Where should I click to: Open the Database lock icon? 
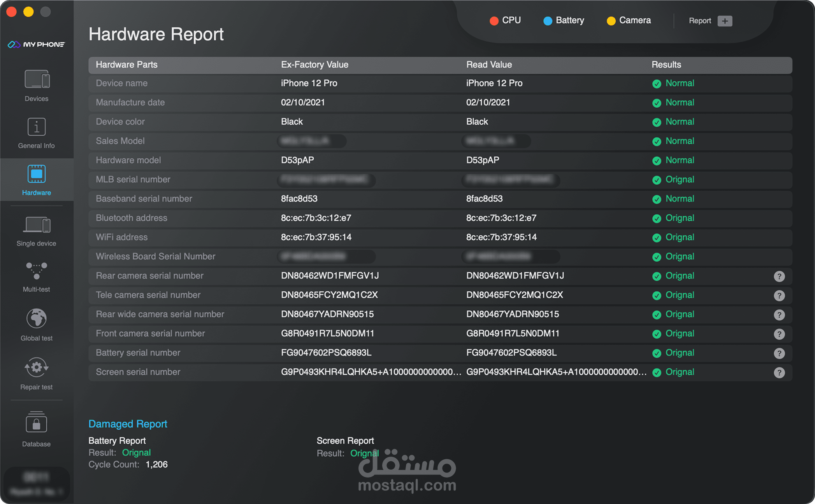(37, 422)
